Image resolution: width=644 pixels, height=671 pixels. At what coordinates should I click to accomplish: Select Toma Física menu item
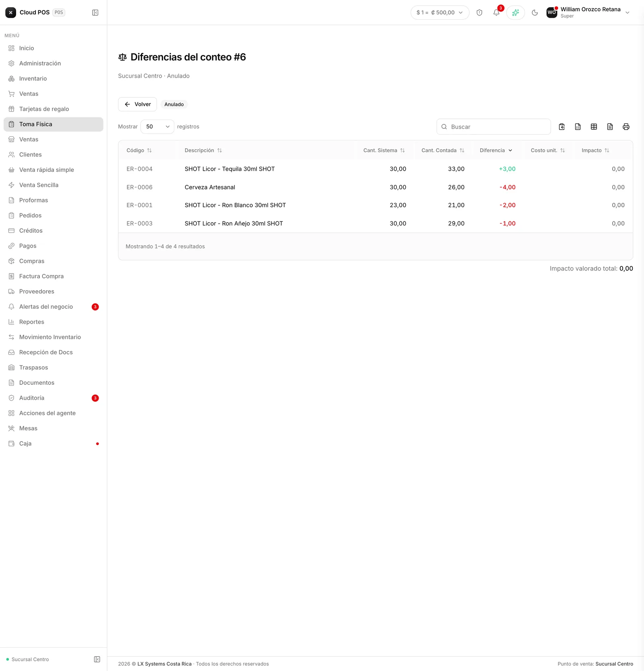click(54, 124)
